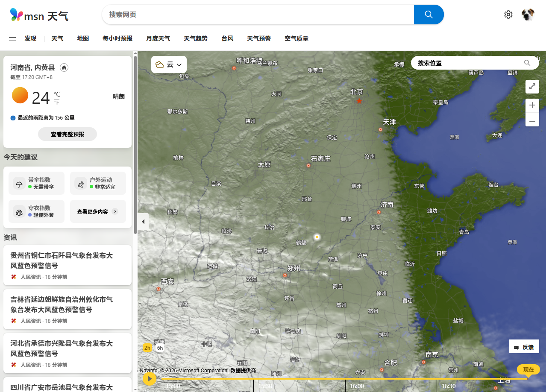The height and width of the screenshot is (392, 546).
Task: Click the 16:00 mark on timeline slider
Action: [x=346, y=379]
